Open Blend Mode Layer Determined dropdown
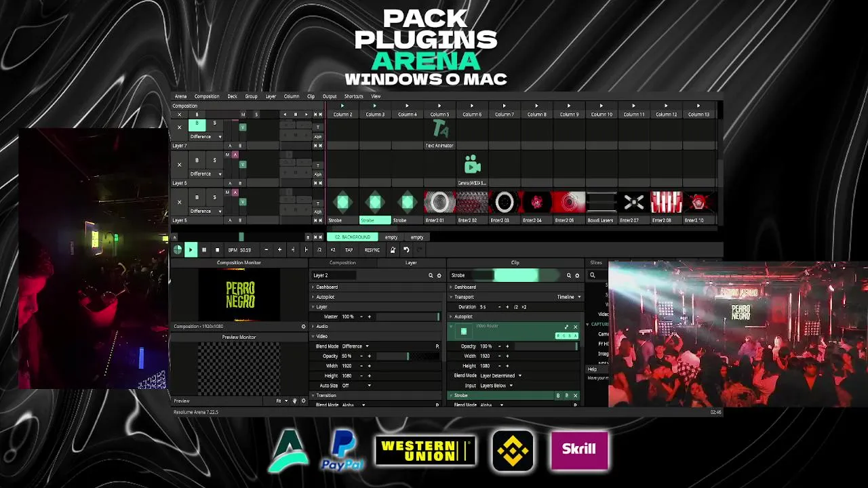868x488 pixels. pos(500,375)
